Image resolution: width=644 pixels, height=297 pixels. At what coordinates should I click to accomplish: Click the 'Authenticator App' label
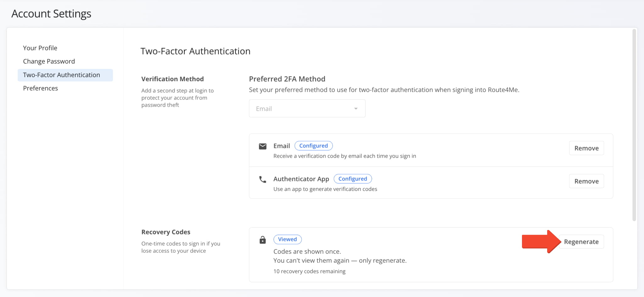pos(301,179)
